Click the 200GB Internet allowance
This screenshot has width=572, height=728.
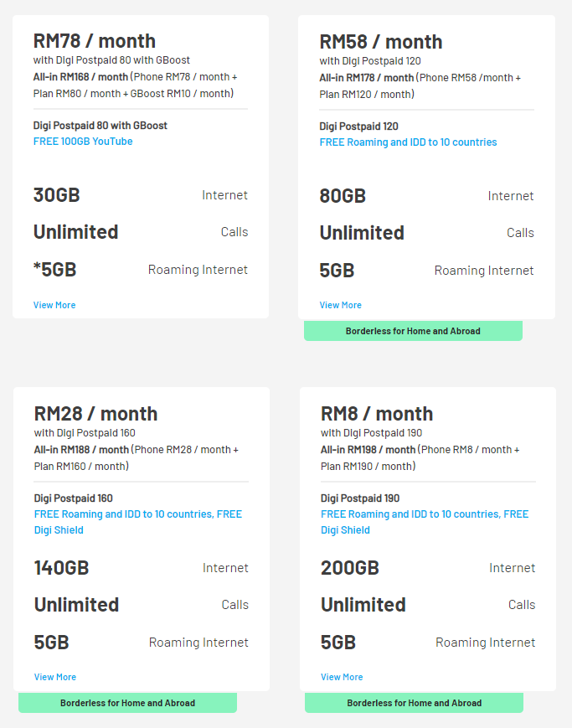(x=350, y=568)
